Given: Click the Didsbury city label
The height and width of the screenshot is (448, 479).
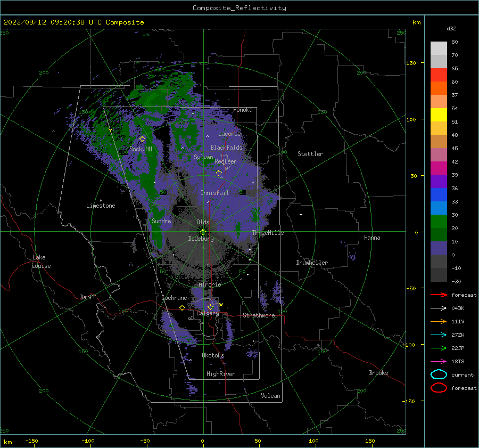Looking at the screenshot, I should [x=201, y=239].
